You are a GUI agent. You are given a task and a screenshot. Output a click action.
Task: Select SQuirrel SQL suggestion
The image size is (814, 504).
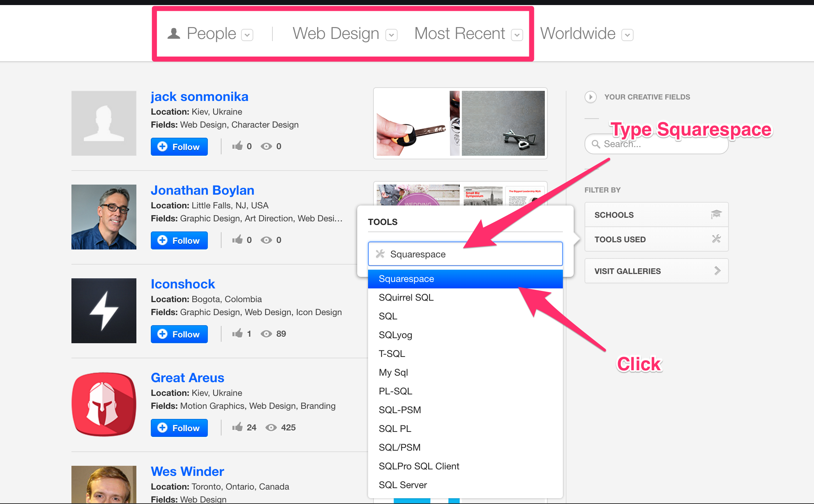[465, 298]
